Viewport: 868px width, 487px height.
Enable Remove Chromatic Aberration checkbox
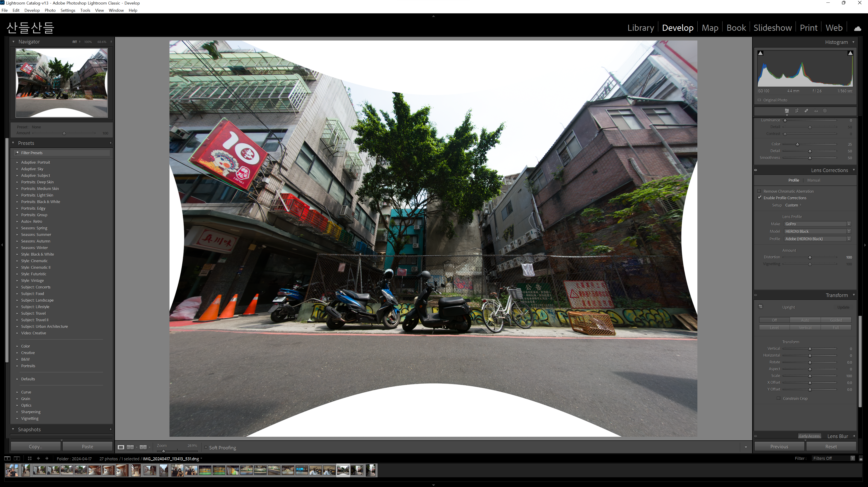tap(759, 191)
